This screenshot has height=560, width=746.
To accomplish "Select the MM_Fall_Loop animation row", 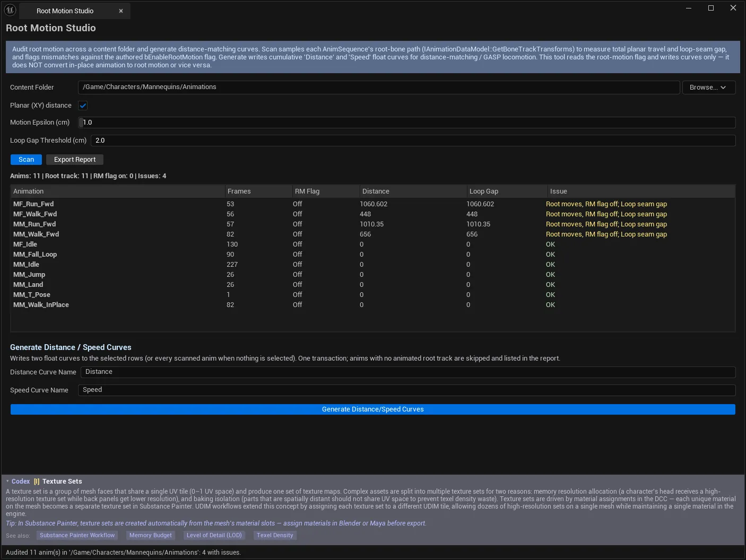I will pyautogui.click(x=372, y=255).
